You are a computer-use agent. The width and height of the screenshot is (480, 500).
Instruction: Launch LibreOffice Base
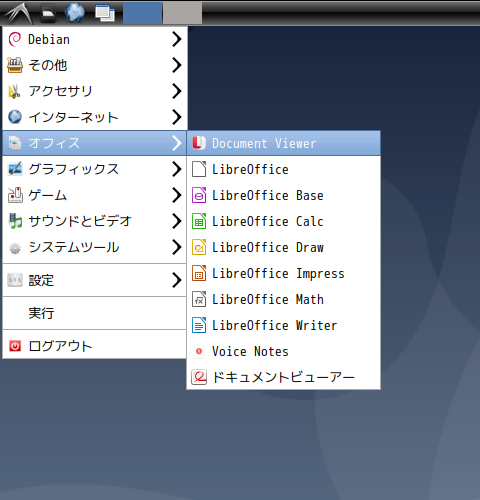point(284,195)
